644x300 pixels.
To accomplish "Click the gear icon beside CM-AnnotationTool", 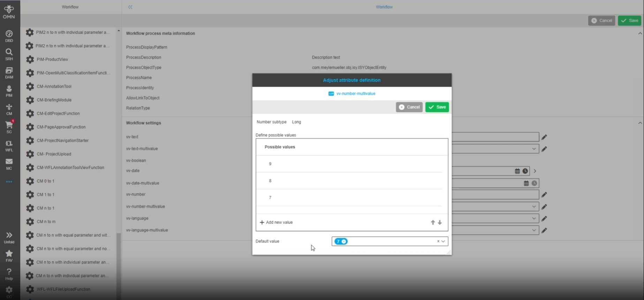I will coord(30,87).
